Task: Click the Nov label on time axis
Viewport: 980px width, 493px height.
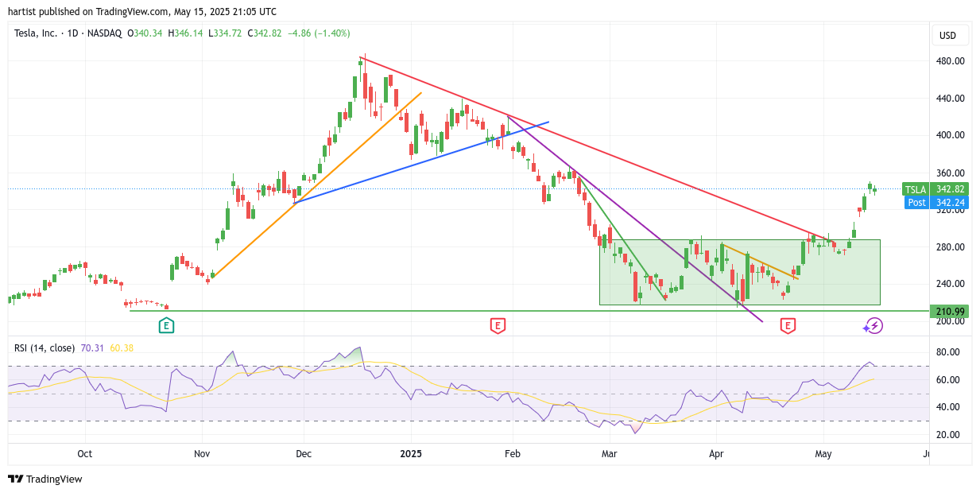Action: [202, 454]
